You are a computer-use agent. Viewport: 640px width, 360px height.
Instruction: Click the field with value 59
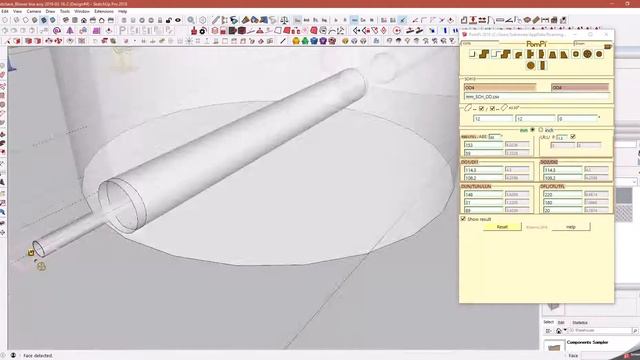[x=484, y=153]
